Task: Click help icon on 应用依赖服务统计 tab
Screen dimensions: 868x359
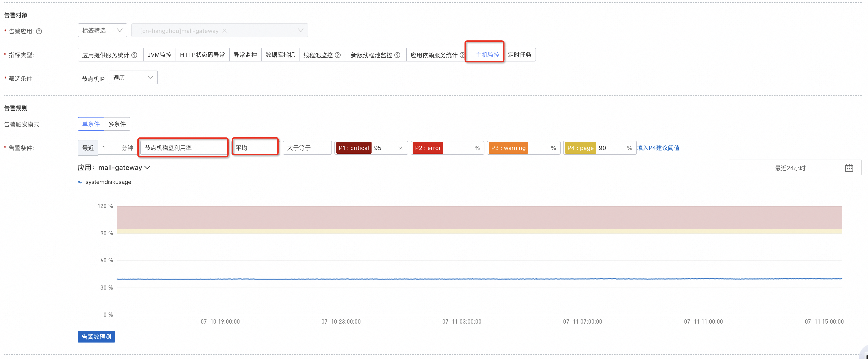Action: pos(462,55)
